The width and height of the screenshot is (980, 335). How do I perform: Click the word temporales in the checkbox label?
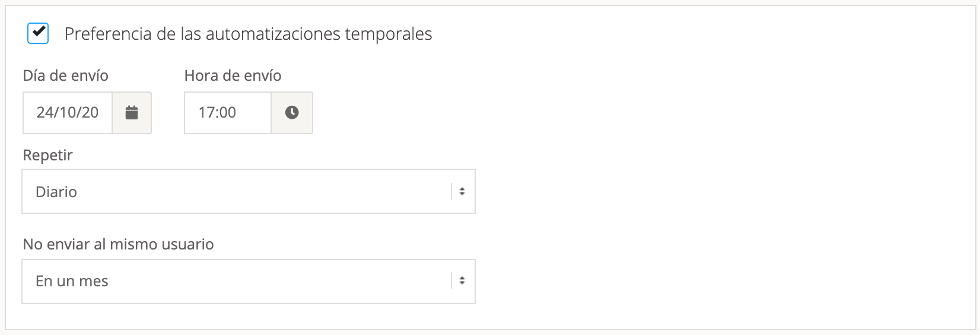395,34
